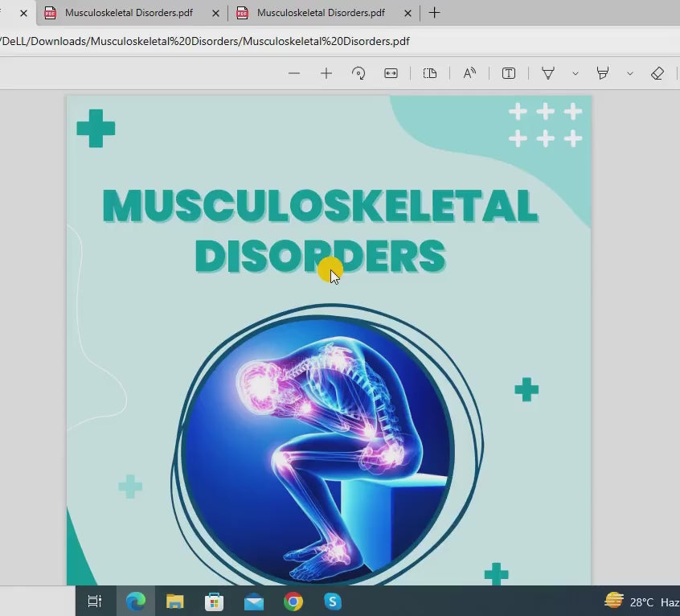Open File Explorer from the taskbar
This screenshot has height=616, width=680.
click(x=174, y=602)
